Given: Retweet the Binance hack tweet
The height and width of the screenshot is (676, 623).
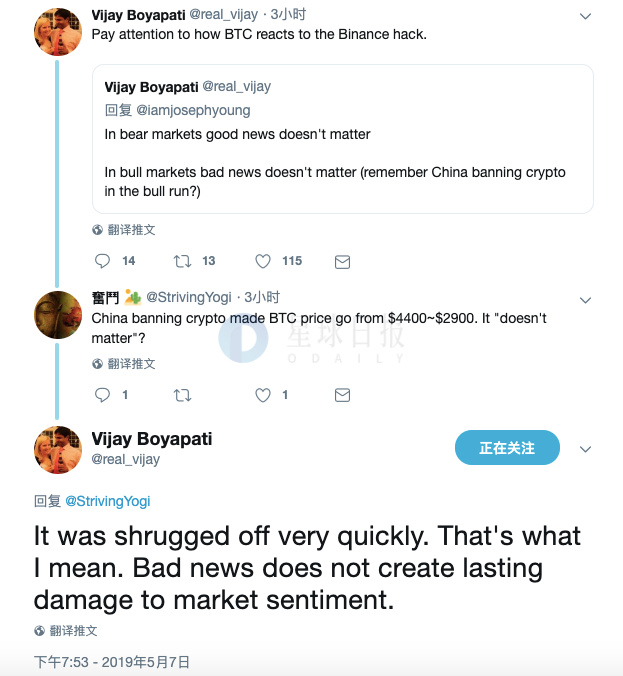Looking at the screenshot, I should click(182, 261).
